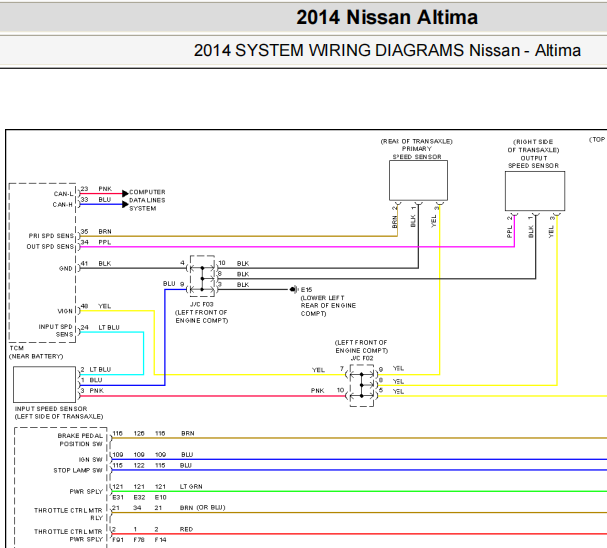Click the "YEL" label at TCM pin 48
Screen dimensions: 607x548
tap(105, 306)
